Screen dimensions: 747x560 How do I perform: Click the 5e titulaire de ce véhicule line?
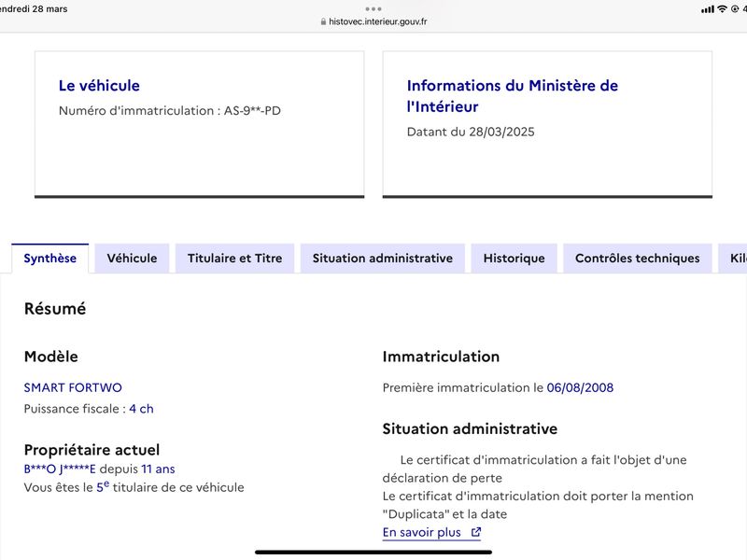click(x=134, y=487)
